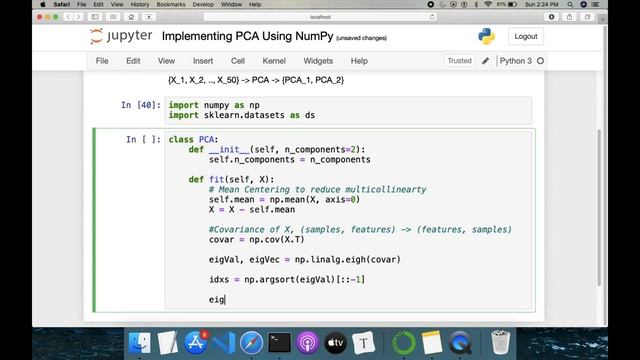Click inside the import numpy cell
640x360 pixels.
pos(348,110)
